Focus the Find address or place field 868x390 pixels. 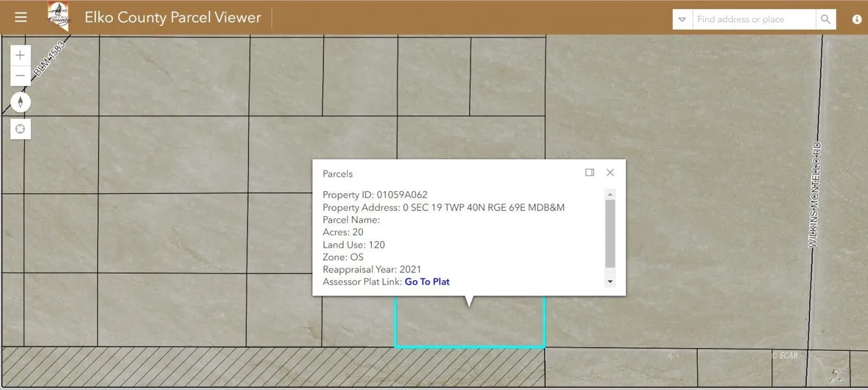pyautogui.click(x=753, y=19)
